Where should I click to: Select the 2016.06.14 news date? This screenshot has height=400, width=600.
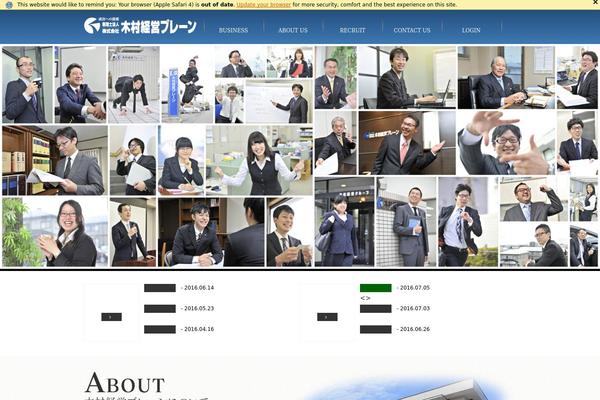(199, 288)
